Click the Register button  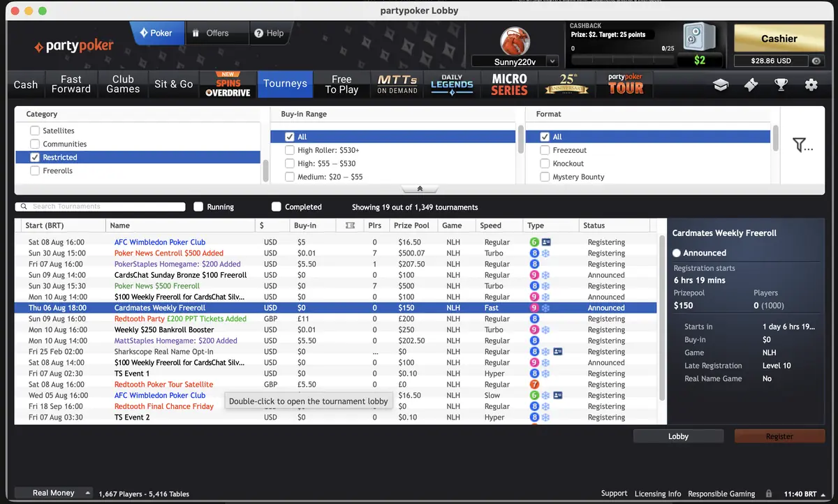coord(779,436)
